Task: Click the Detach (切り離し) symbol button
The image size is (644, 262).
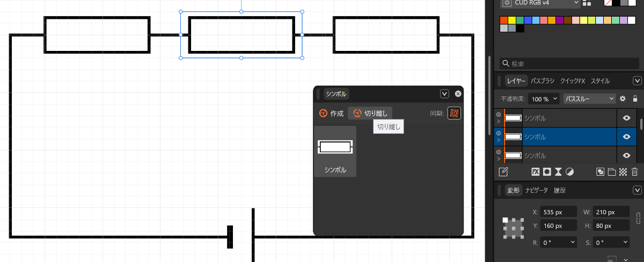Action: click(x=370, y=114)
